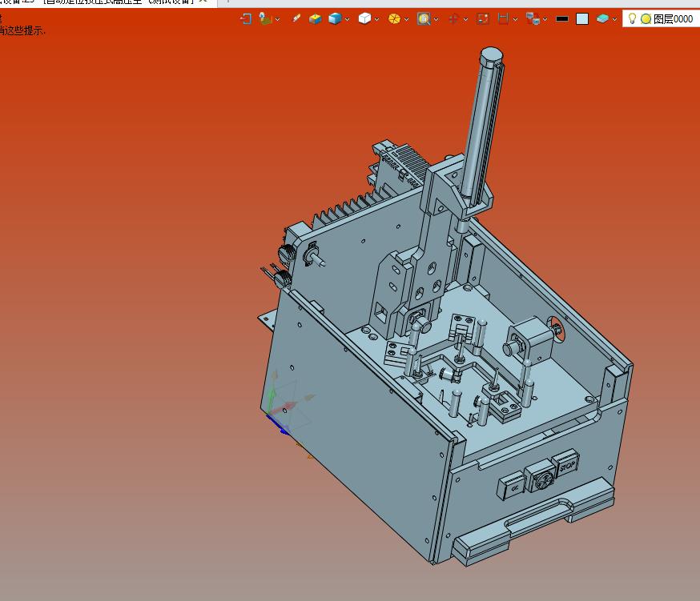Select the STOP button on the 3D model
Image resolution: width=700 pixels, height=601 pixels.
pos(566,465)
